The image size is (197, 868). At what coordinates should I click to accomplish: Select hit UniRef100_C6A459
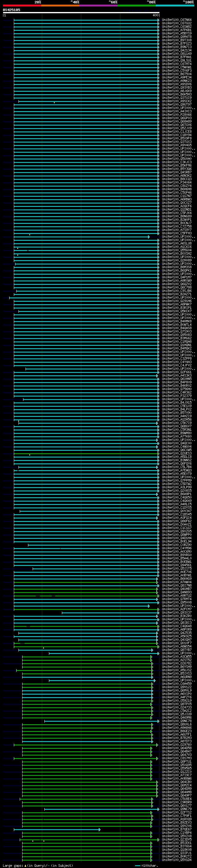point(176,684)
